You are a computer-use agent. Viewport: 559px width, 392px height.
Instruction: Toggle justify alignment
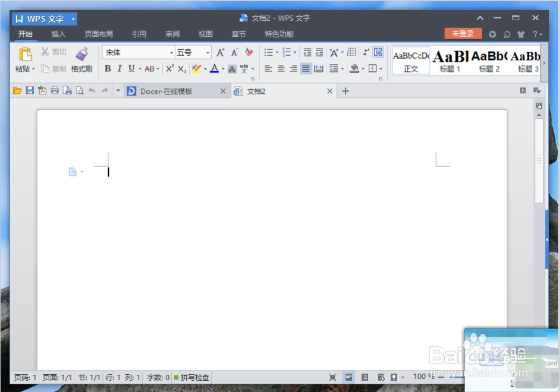click(x=306, y=69)
